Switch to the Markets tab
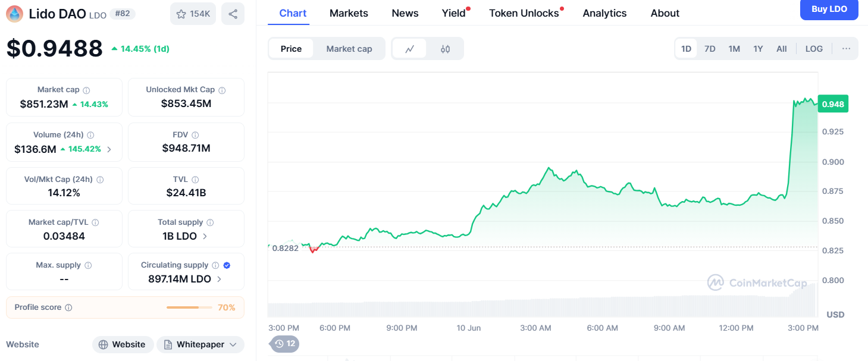Screen dimensions: 868x361 pyautogui.click(x=349, y=13)
